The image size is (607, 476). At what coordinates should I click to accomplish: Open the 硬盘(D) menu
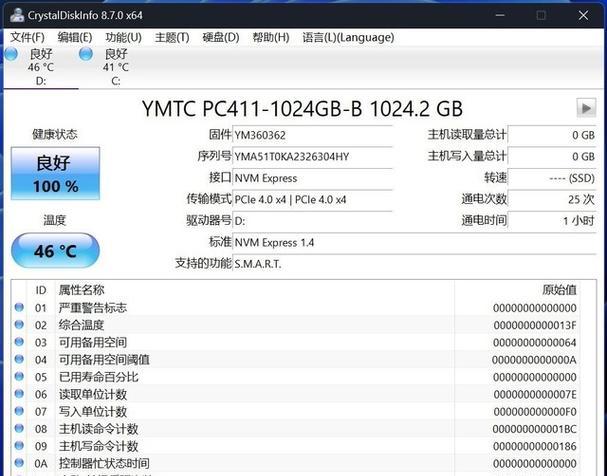[221, 37]
